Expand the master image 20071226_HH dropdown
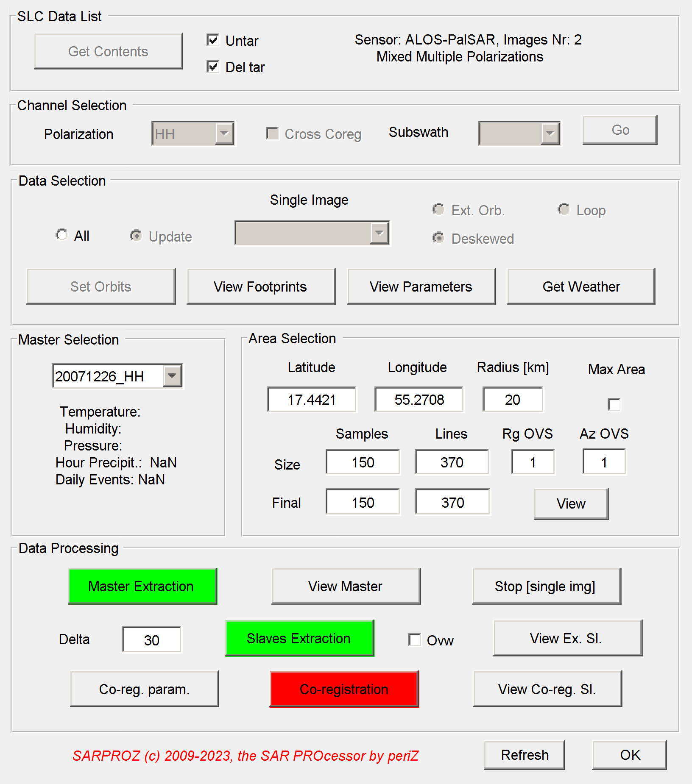The height and width of the screenshot is (784, 692). (172, 376)
